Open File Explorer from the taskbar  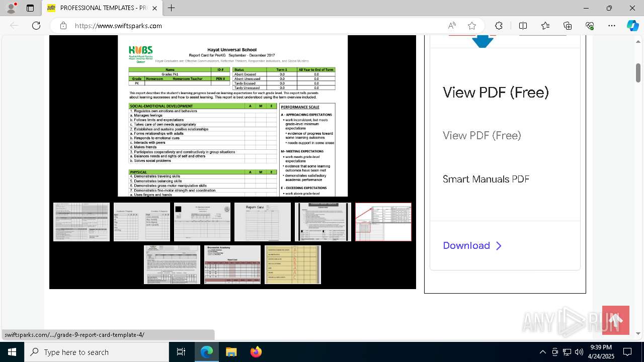[231, 352]
